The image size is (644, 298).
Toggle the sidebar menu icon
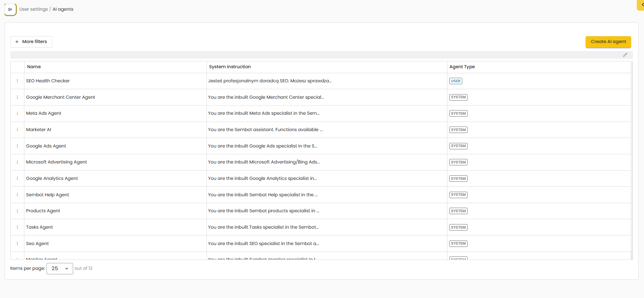pyautogui.click(x=10, y=10)
